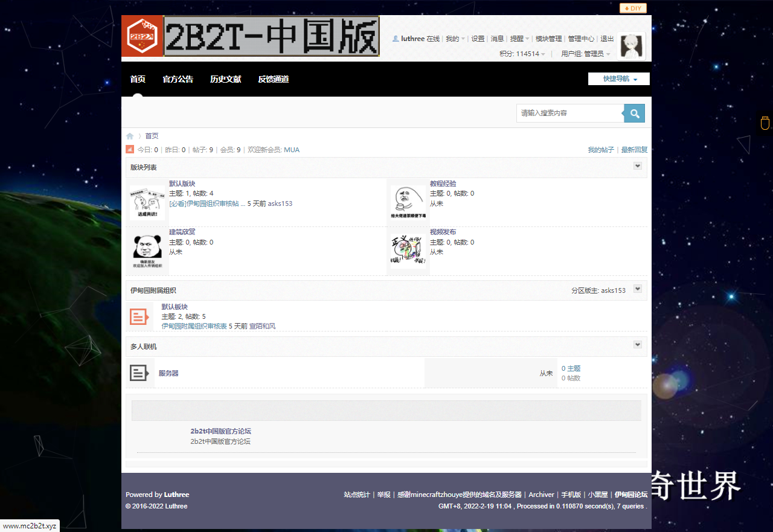This screenshot has height=532, width=773.
Task: Open the 提醒 notifications dropdown
Action: 519,39
